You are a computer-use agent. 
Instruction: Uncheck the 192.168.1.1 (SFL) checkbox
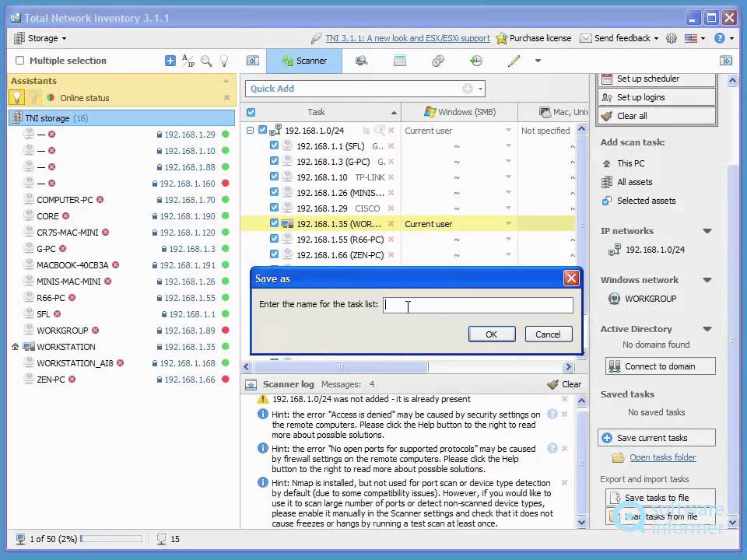[x=274, y=145]
